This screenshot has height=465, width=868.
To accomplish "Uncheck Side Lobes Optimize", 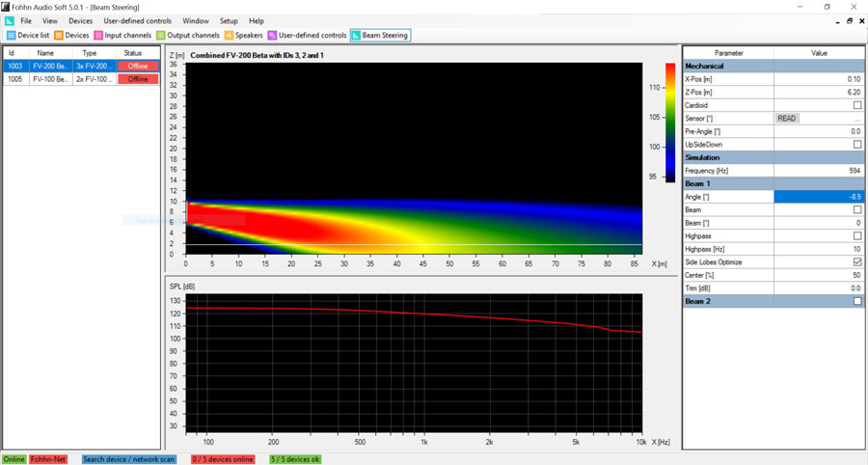I will pyautogui.click(x=857, y=261).
